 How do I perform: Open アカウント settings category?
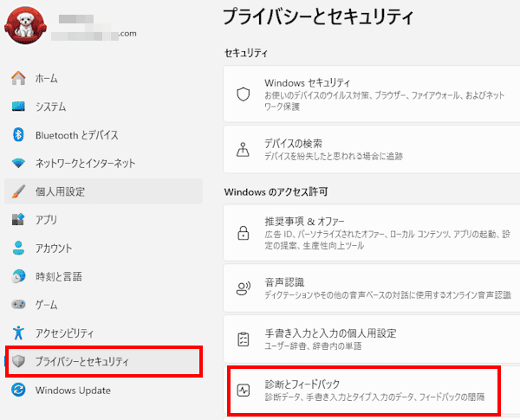(103, 248)
